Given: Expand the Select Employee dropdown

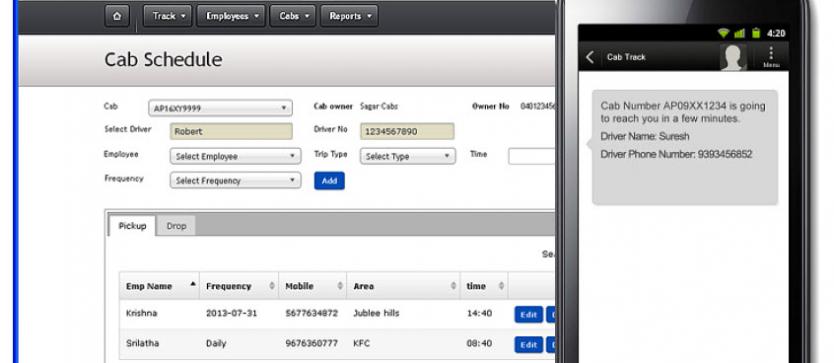Looking at the screenshot, I should pyautogui.click(x=236, y=156).
